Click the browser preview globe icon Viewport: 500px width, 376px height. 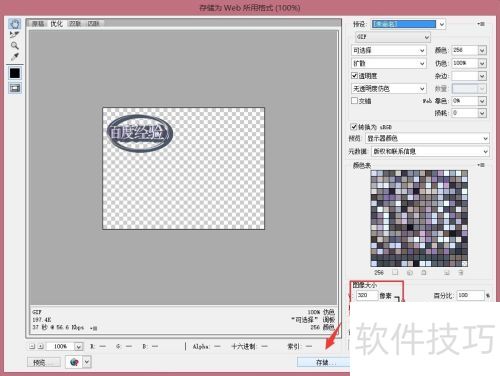click(75, 362)
